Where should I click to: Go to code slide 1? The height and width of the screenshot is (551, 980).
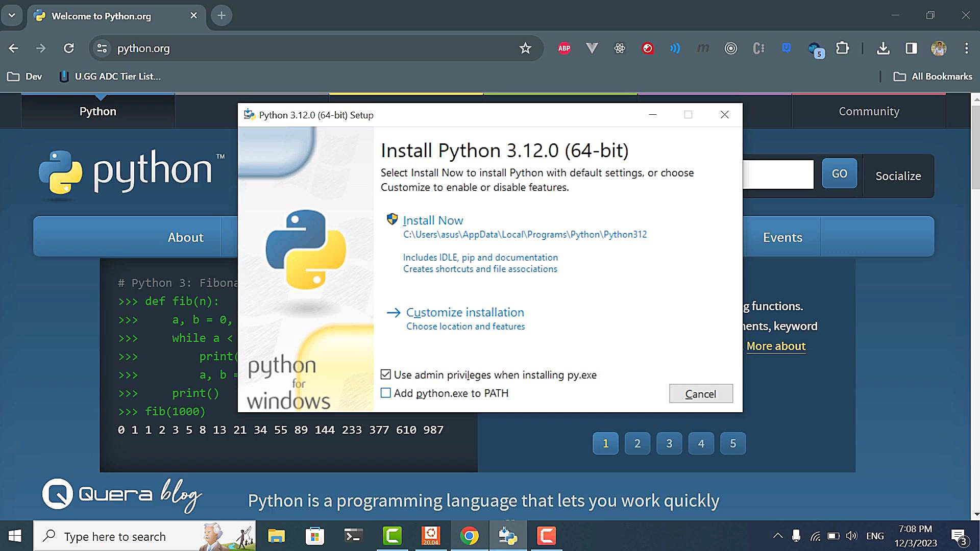605,443
